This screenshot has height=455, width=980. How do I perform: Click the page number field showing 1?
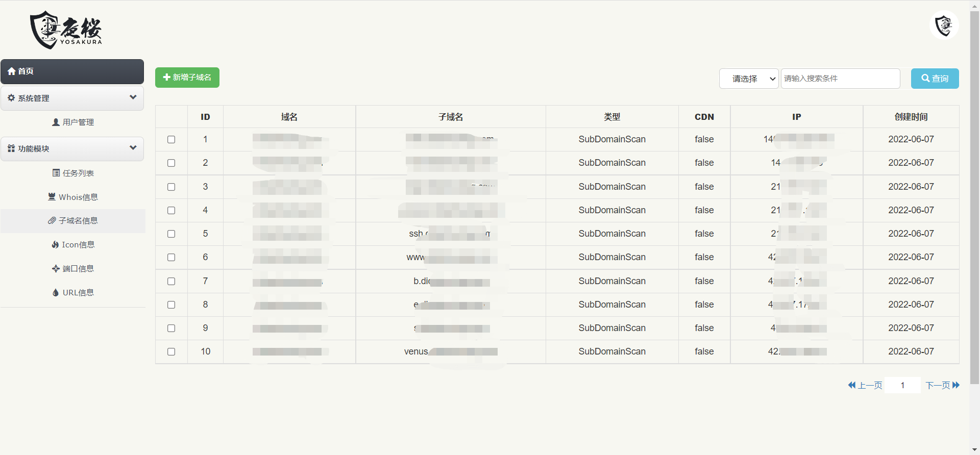[903, 385]
